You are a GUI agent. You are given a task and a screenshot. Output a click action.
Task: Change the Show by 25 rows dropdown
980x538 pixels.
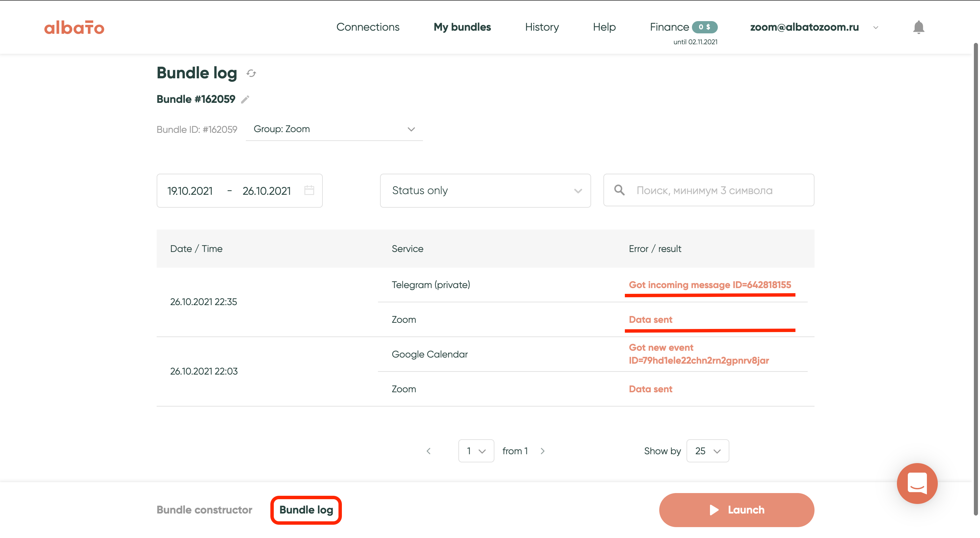point(708,451)
